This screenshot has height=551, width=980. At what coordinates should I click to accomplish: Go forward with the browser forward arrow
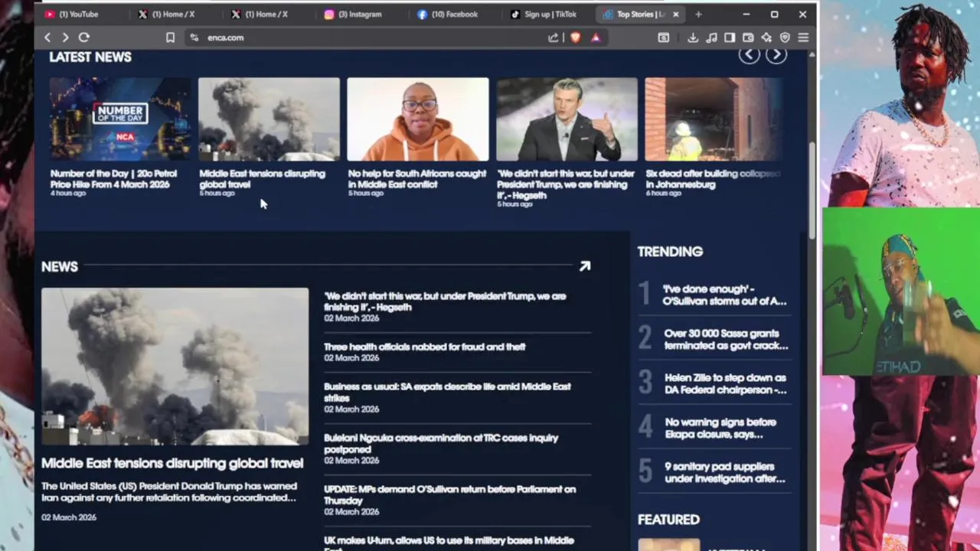point(65,37)
